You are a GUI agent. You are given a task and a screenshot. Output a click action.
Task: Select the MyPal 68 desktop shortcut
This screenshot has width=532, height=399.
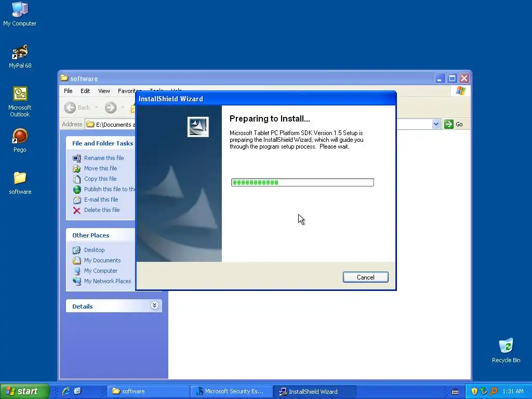(20, 56)
